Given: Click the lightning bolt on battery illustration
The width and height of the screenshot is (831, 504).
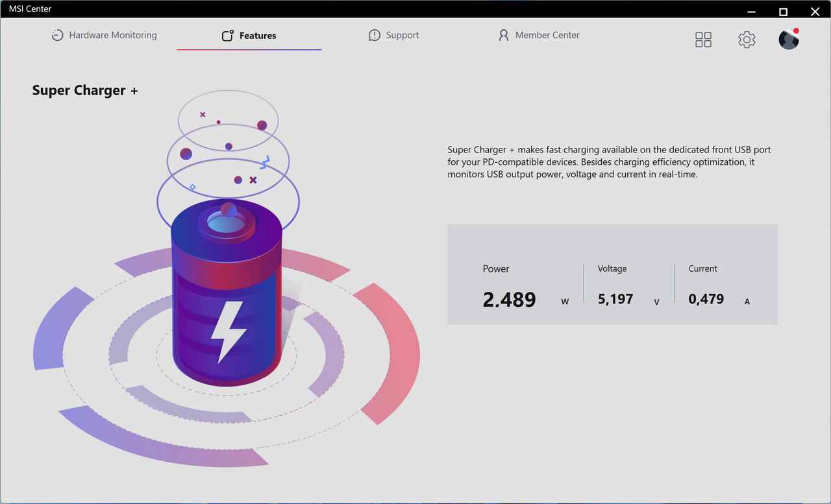Looking at the screenshot, I should (228, 331).
